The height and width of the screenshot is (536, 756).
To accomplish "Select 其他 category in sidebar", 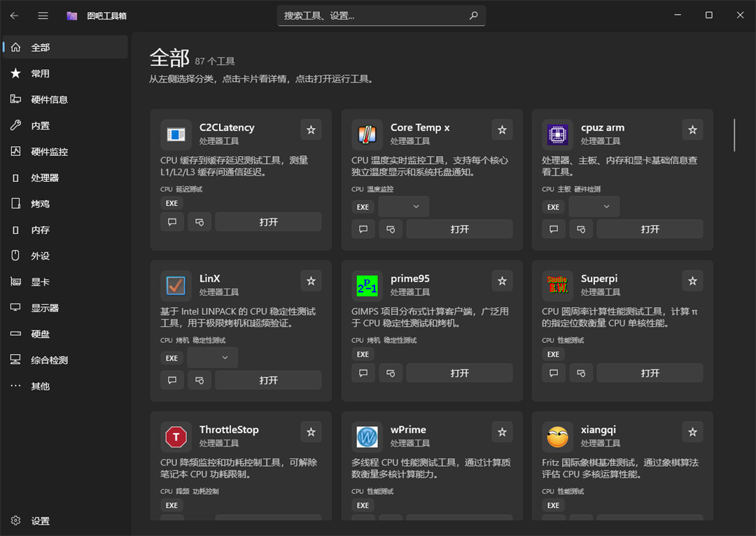I will [65, 386].
